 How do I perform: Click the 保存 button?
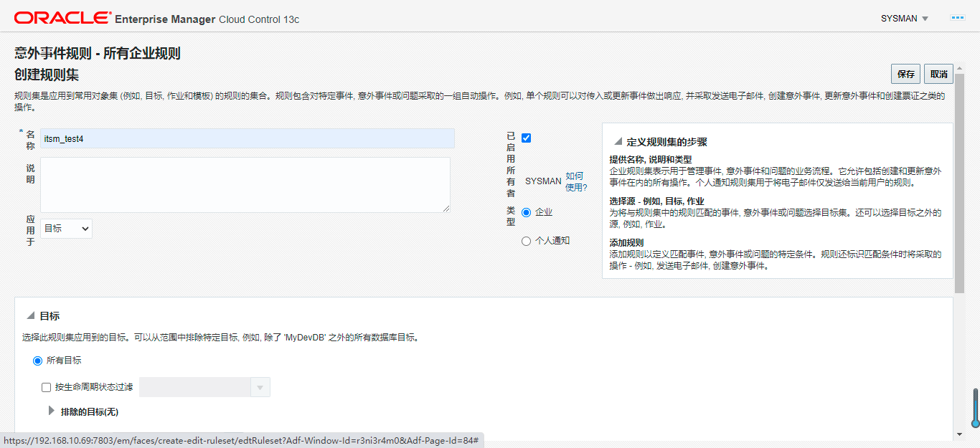tap(905, 74)
